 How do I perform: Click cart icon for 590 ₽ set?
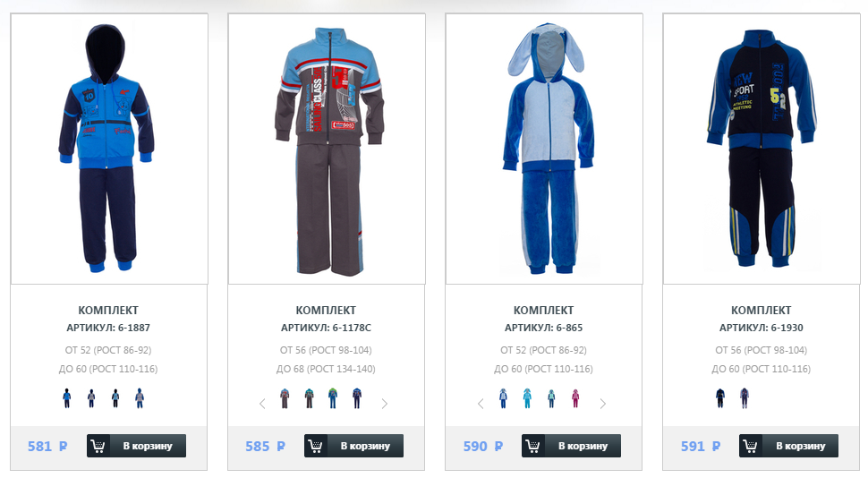533,446
